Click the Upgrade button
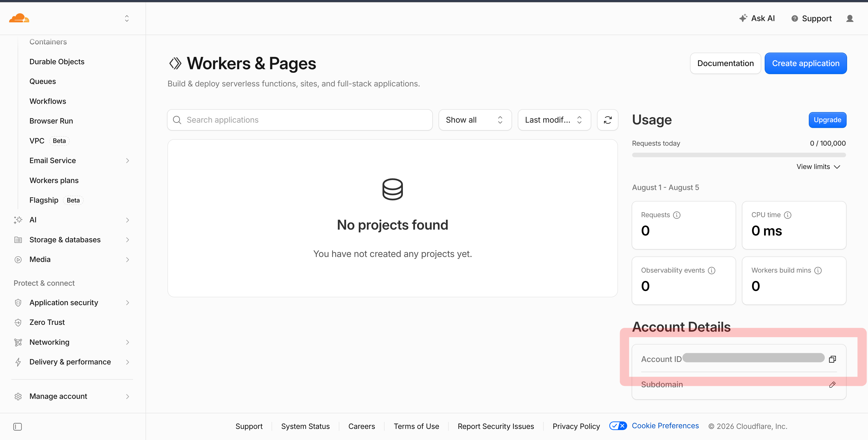Viewport: 868px width, 440px height. pos(827,120)
